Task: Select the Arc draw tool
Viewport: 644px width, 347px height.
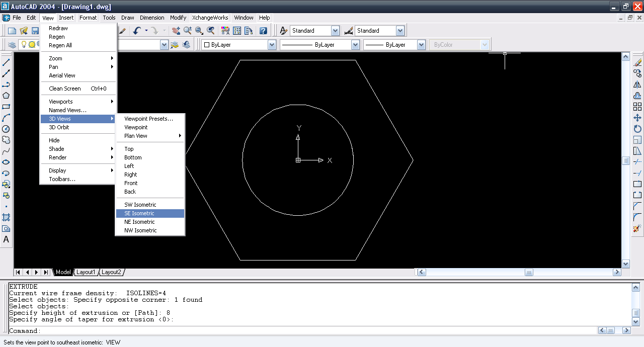Action: pos(7,118)
